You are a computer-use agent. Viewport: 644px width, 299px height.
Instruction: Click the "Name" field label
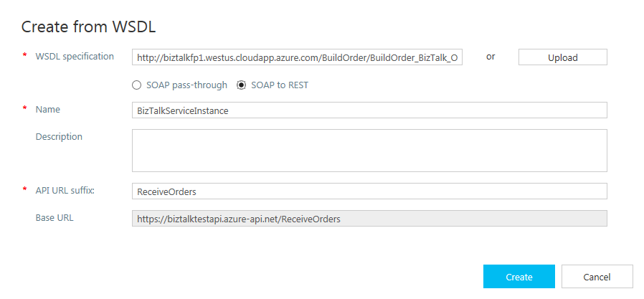click(48, 110)
